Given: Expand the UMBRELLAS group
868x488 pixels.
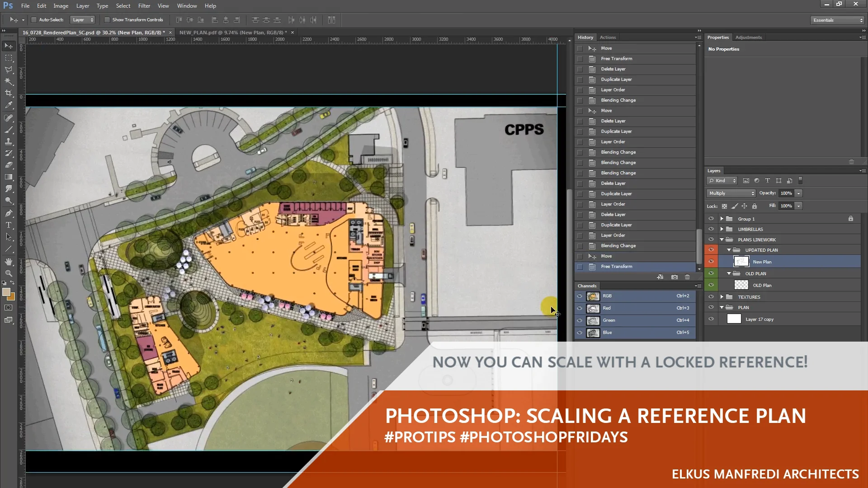Looking at the screenshot, I should 722,229.
